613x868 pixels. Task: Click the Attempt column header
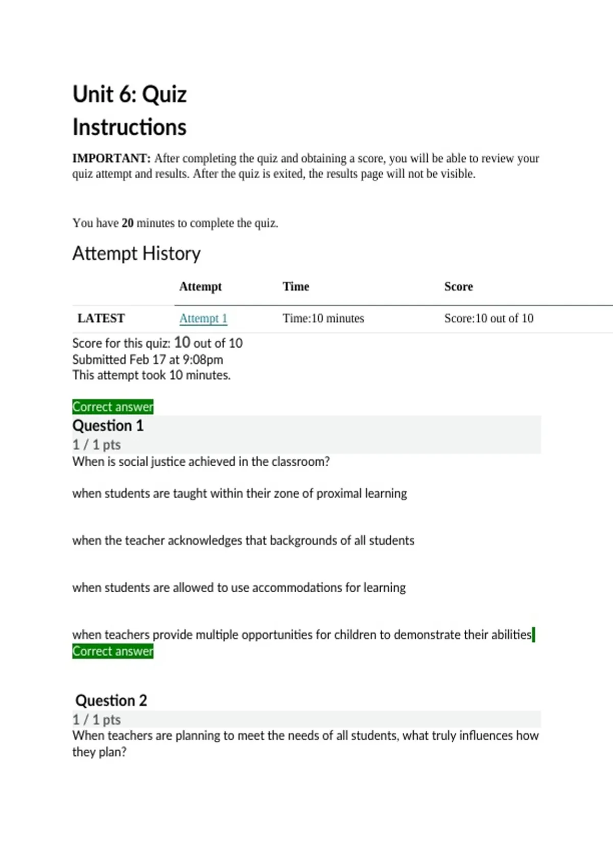pos(200,286)
